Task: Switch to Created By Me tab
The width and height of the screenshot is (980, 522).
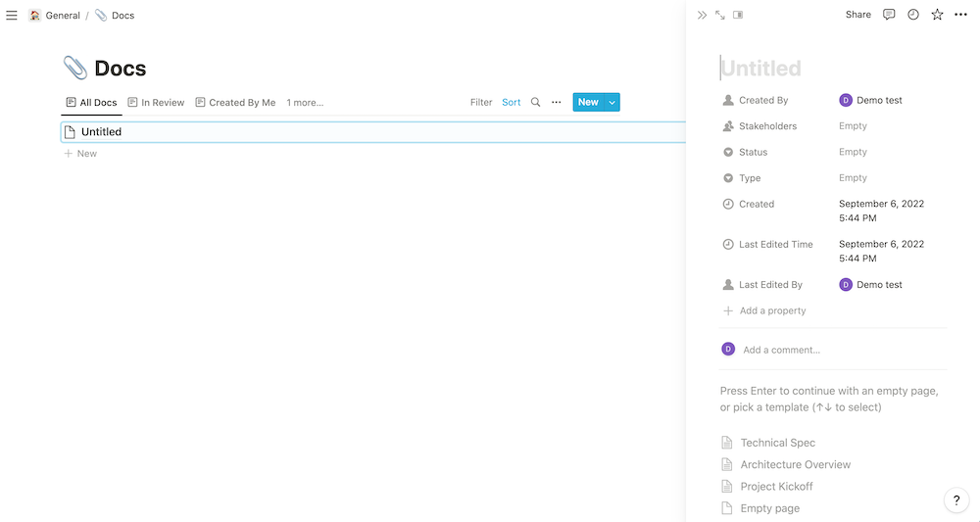Action: [235, 102]
